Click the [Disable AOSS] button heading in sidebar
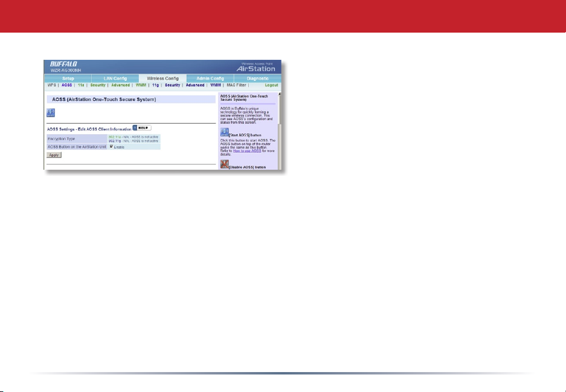This screenshot has height=392, width=566. (247, 167)
